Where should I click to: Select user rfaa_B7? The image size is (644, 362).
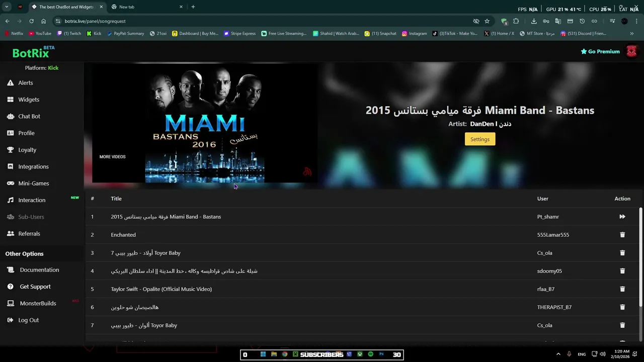tap(546, 289)
